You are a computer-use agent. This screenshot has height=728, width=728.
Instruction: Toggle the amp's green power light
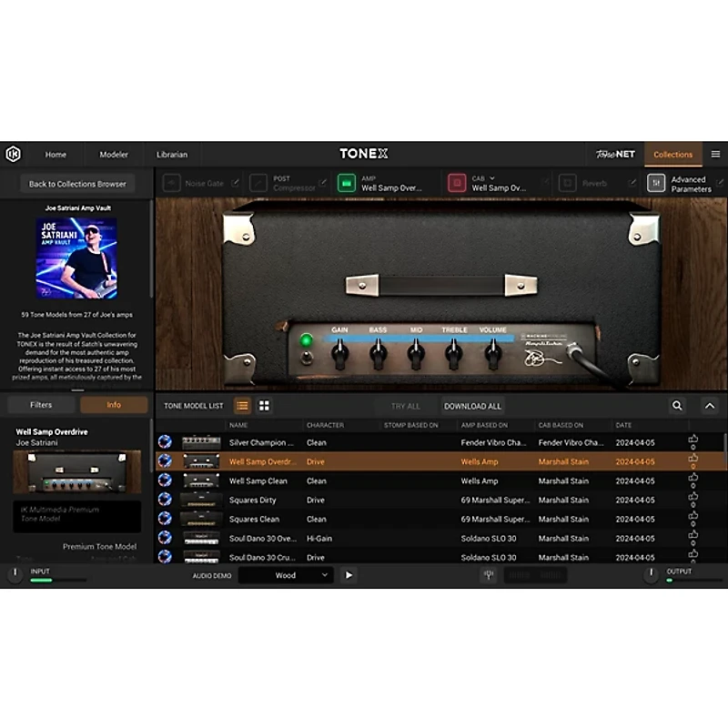306,340
